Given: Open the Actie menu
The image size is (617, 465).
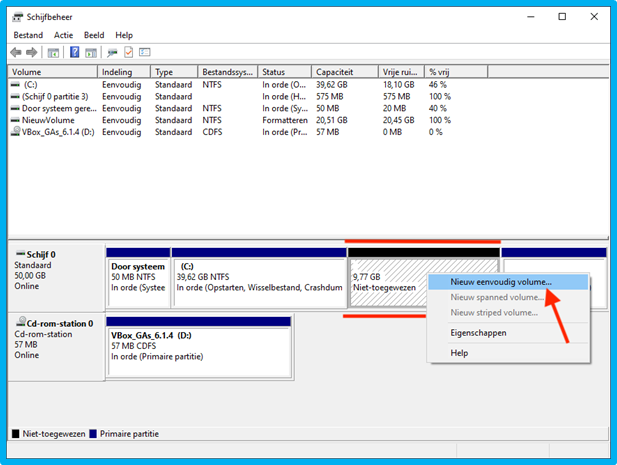Looking at the screenshot, I should [x=63, y=35].
